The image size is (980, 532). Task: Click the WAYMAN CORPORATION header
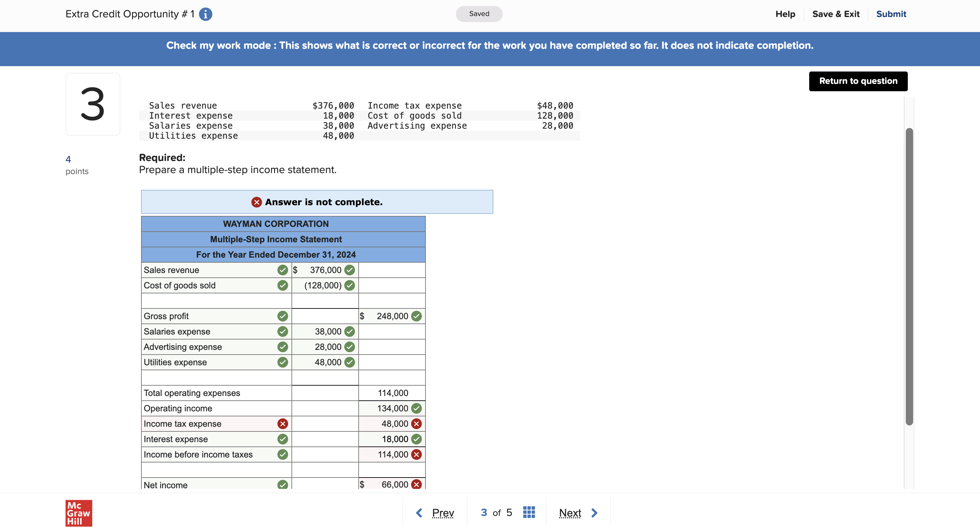(283, 224)
